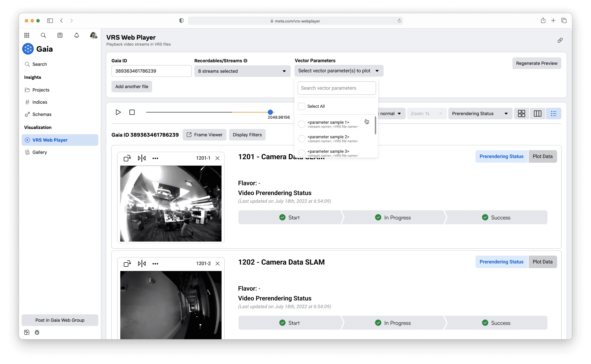Switch to column layout view

point(538,113)
